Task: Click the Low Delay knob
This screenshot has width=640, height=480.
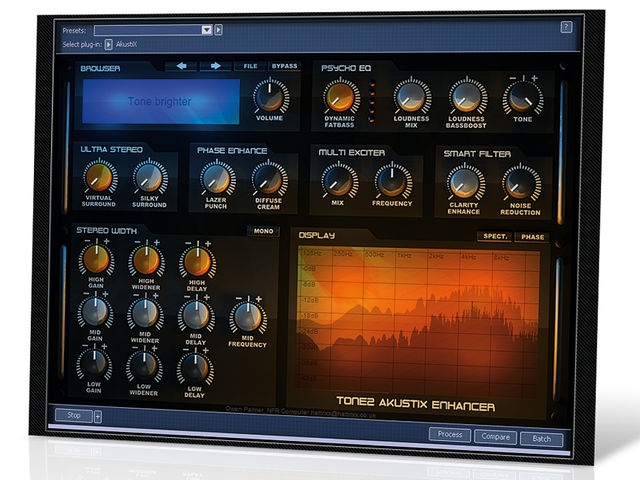Action: 195,369
